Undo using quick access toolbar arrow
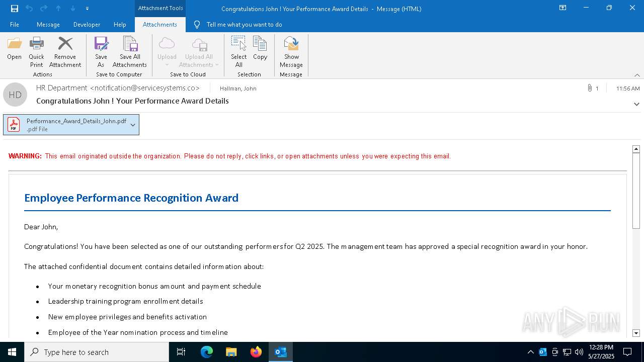The width and height of the screenshot is (644, 362). [x=29, y=8]
